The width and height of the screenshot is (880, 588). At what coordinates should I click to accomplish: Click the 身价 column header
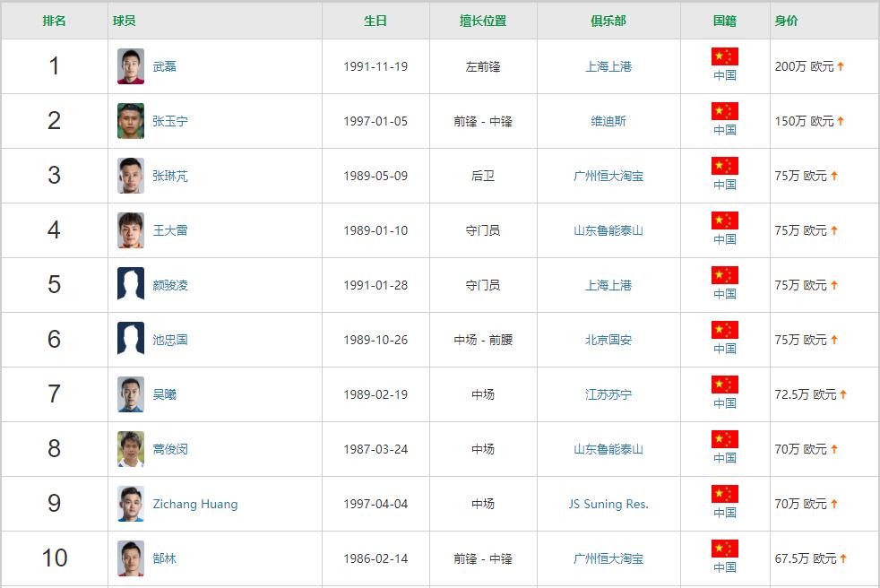point(787,20)
